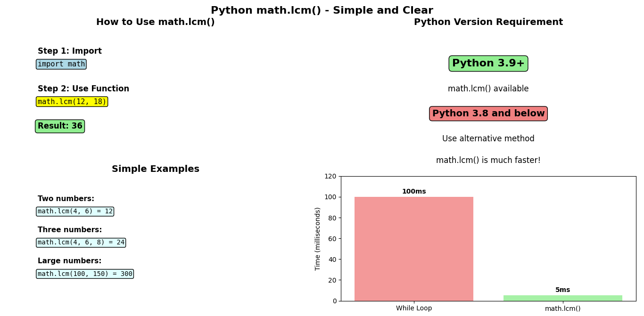Click the 'import math' code box
Viewport: 644px width, 316px height.
point(61,64)
